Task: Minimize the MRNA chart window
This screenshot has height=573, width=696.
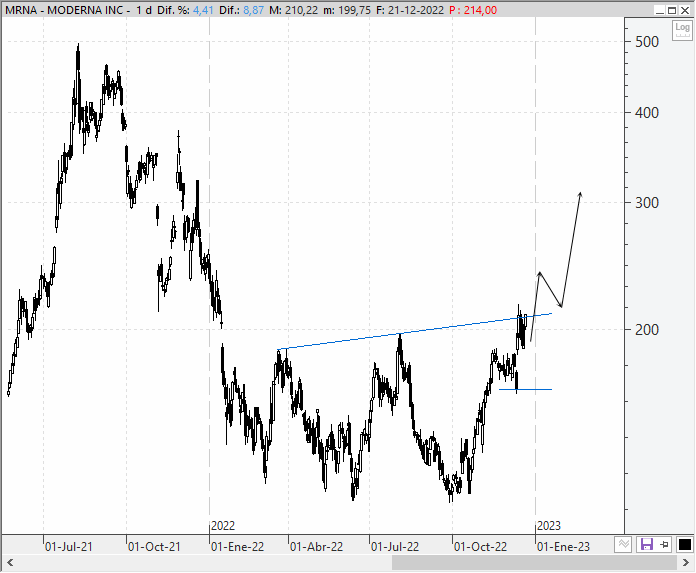Action: click(x=660, y=10)
